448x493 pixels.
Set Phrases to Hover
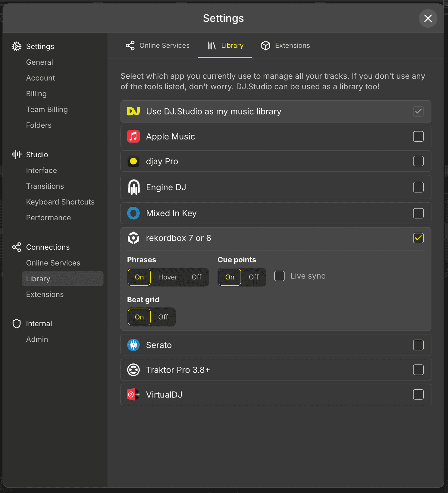[168, 277]
